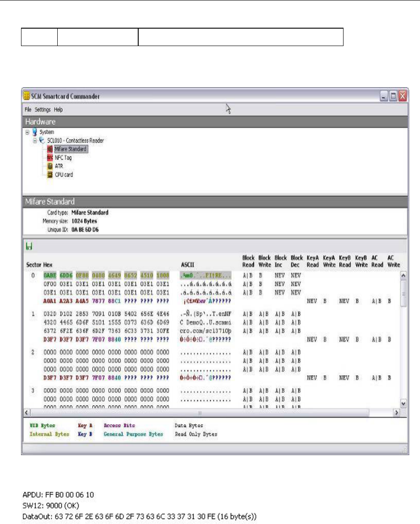420x524 pixels.
Task: Click sector number 3 in the table
Action: coord(33,391)
